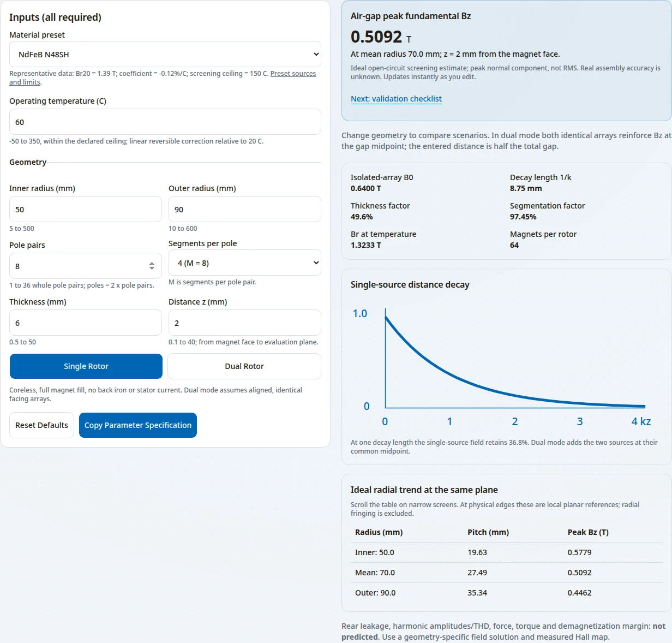Click the Thickness factor value 49.6%
Viewport: 672px width, 643px height.
point(362,217)
